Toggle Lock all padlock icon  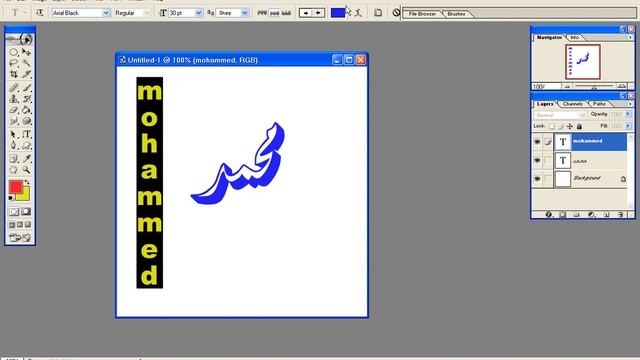[x=579, y=126]
